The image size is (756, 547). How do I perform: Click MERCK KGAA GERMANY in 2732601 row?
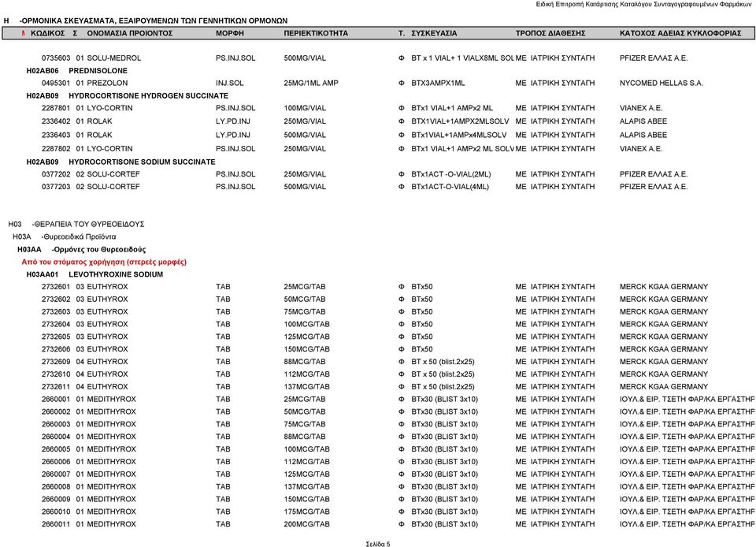(x=664, y=287)
